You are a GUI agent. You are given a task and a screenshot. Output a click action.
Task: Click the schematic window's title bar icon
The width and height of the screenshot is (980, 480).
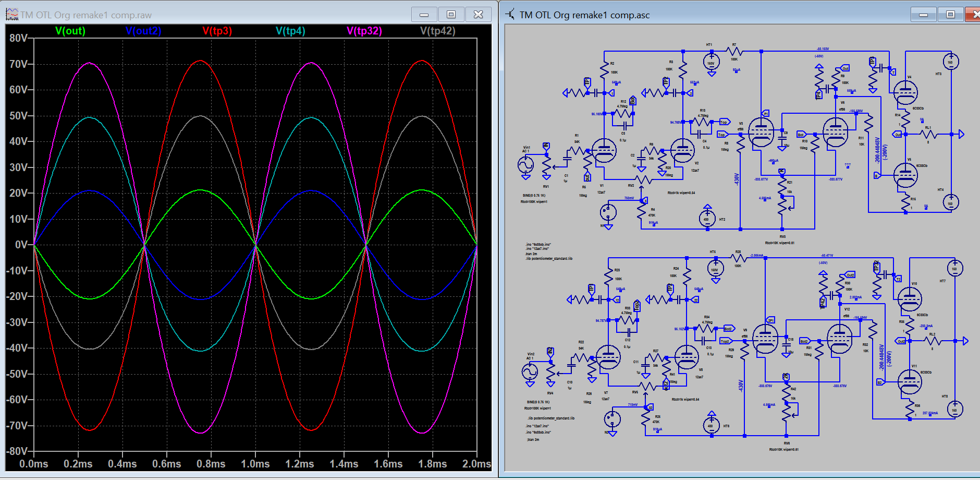[510, 14]
